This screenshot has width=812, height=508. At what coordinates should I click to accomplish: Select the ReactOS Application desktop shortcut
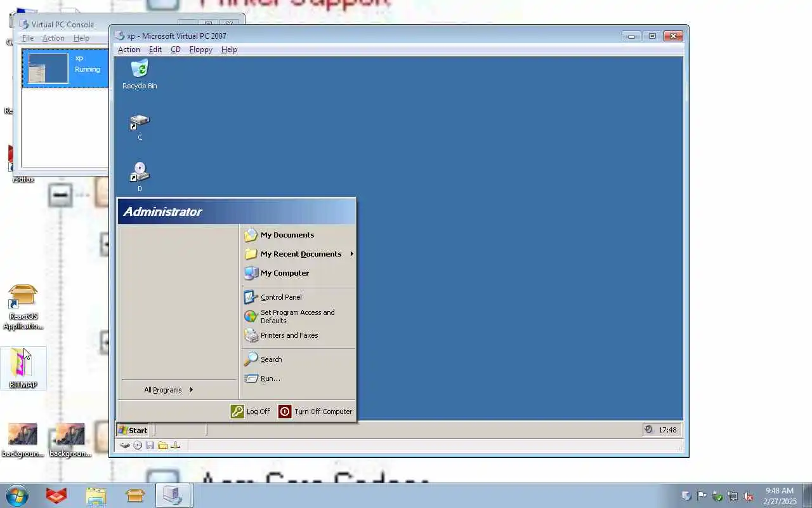point(23,307)
